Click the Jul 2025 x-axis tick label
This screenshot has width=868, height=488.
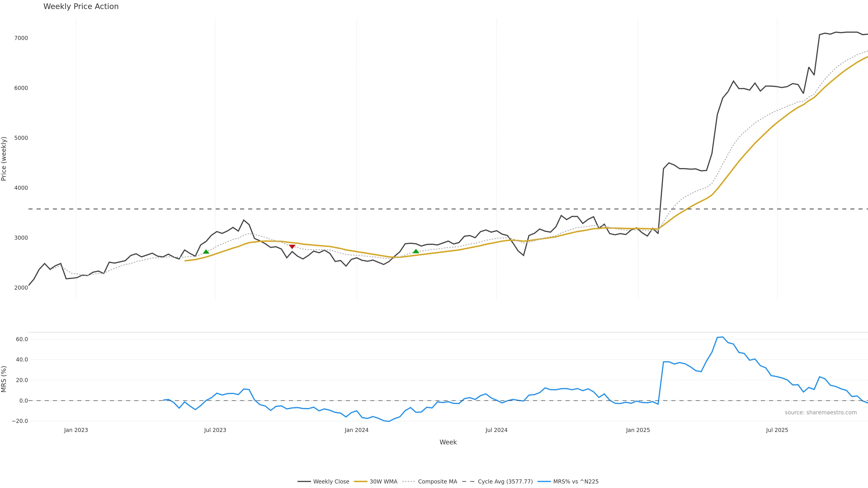click(x=777, y=430)
